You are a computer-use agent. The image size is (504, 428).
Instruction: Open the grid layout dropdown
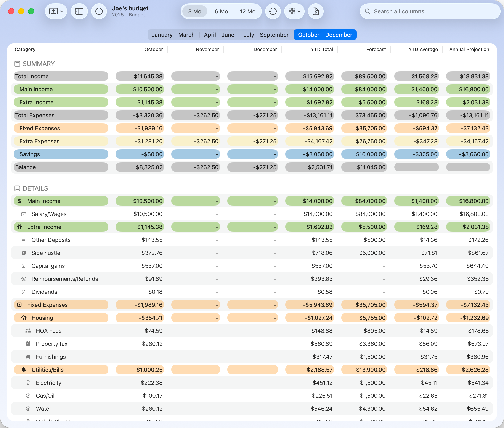(294, 11)
